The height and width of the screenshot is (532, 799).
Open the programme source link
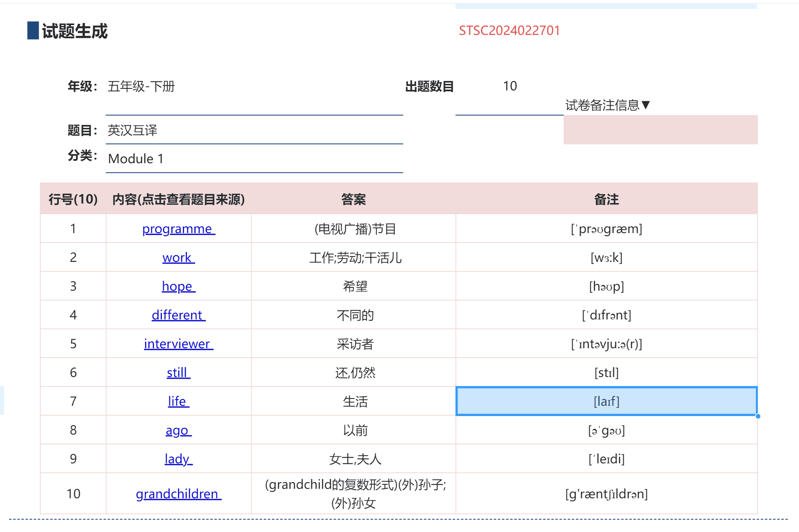(179, 229)
